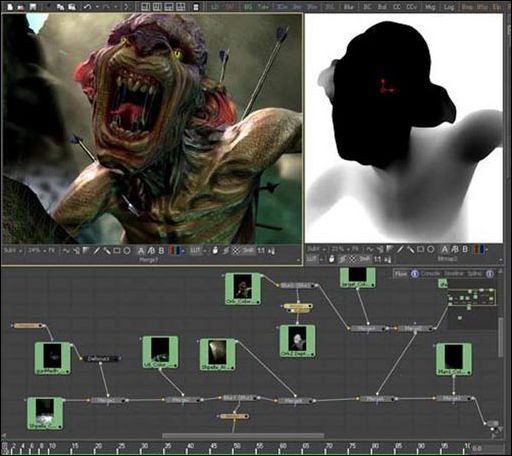The height and width of the screenshot is (456, 512).
Task: Click the info icon beside Spline tab
Action: pos(489,274)
